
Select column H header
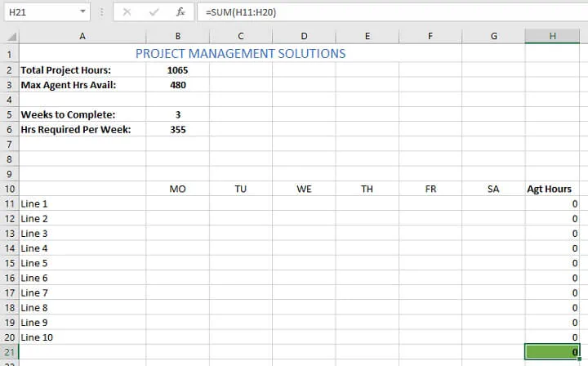[552, 37]
